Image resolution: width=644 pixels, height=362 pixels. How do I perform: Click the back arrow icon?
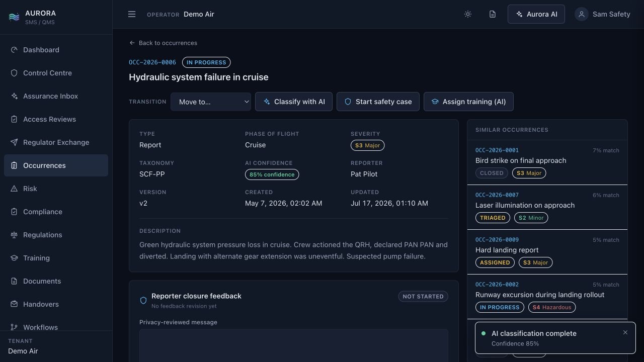pyautogui.click(x=132, y=43)
